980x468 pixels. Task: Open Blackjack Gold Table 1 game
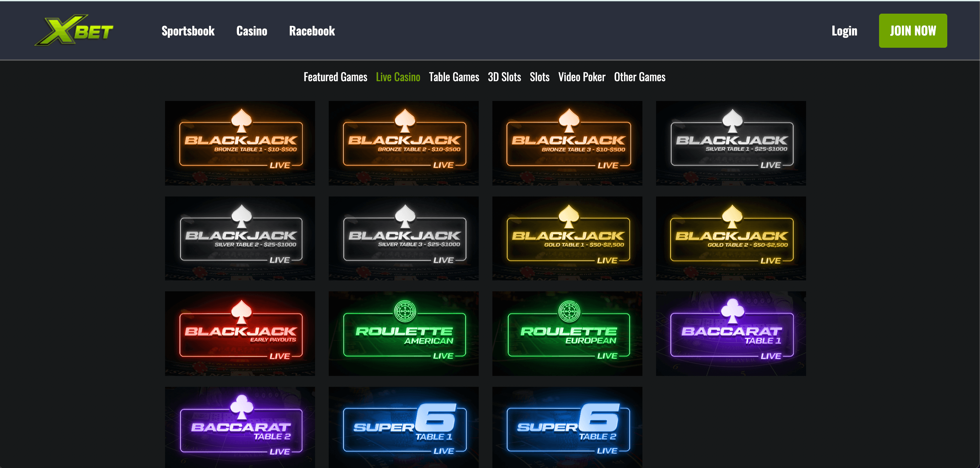click(x=567, y=238)
